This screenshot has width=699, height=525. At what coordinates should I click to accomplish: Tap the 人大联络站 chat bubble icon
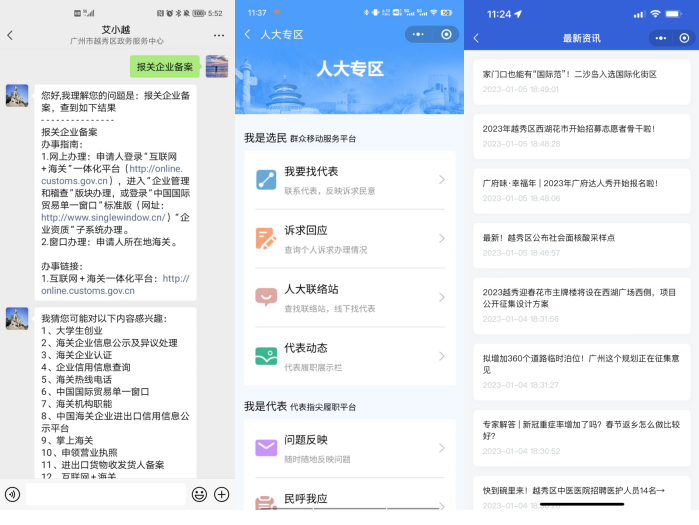point(265,297)
